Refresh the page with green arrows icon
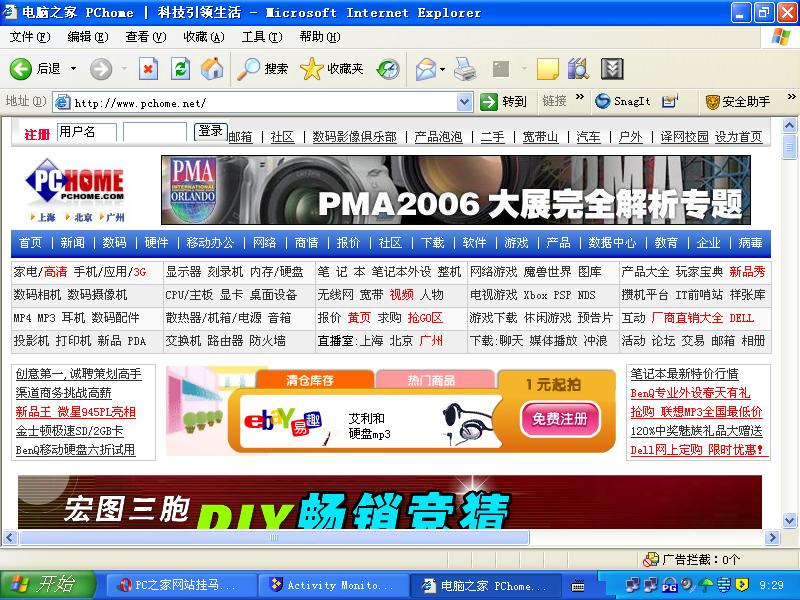This screenshot has height=600, width=800. click(x=180, y=69)
